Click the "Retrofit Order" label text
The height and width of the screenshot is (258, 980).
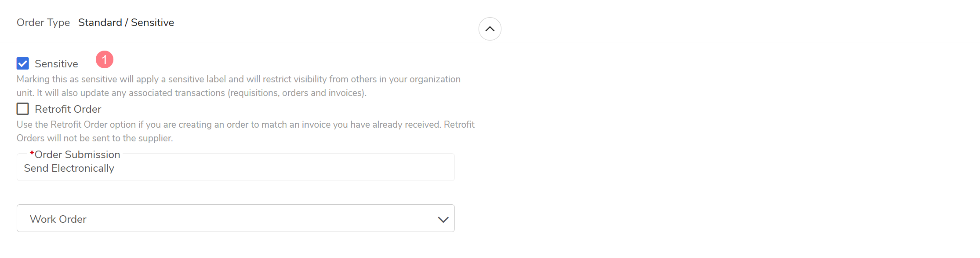point(68,109)
